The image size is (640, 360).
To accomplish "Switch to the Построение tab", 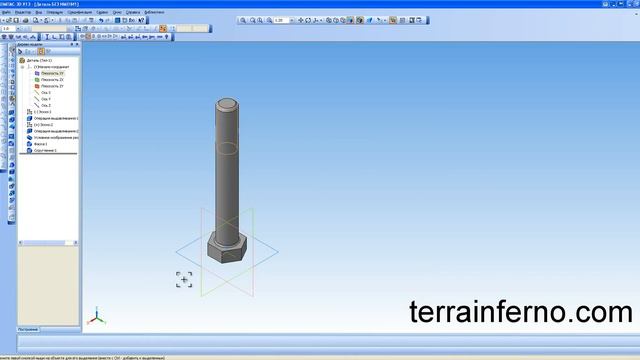I will (x=28, y=329).
